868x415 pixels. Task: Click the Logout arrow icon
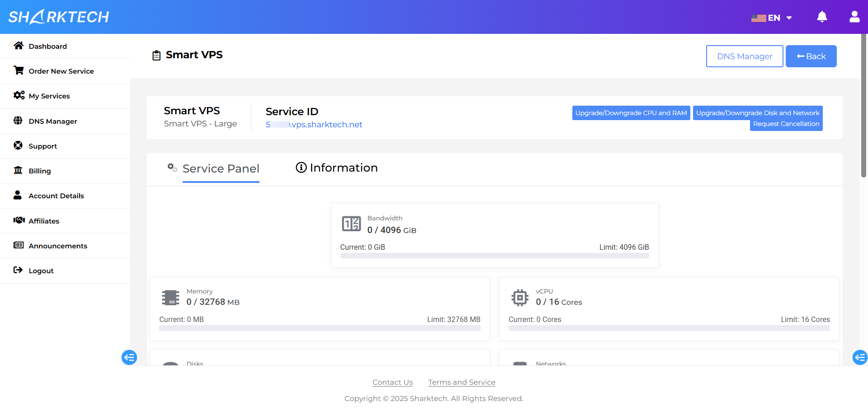[18, 270]
